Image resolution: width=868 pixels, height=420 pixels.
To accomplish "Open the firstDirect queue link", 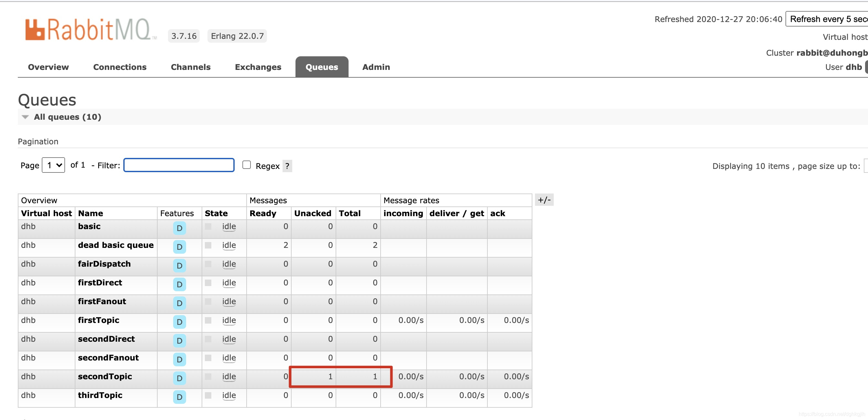I will [100, 283].
